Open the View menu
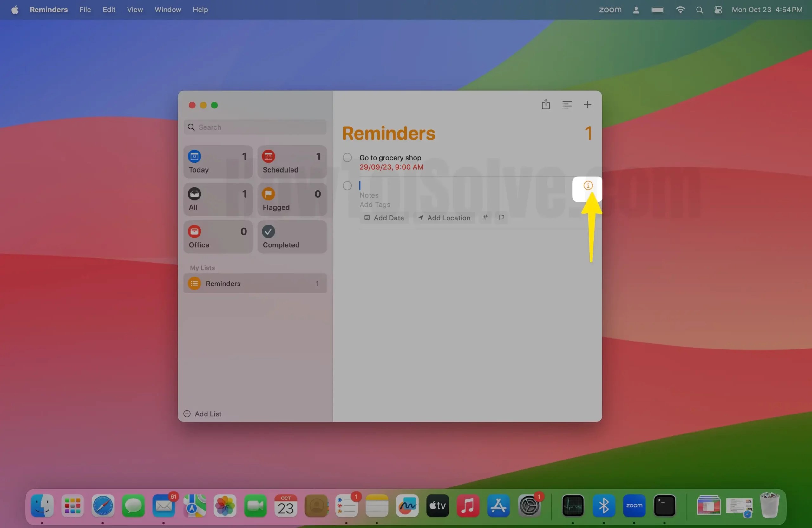This screenshot has height=528, width=812. coord(134,10)
